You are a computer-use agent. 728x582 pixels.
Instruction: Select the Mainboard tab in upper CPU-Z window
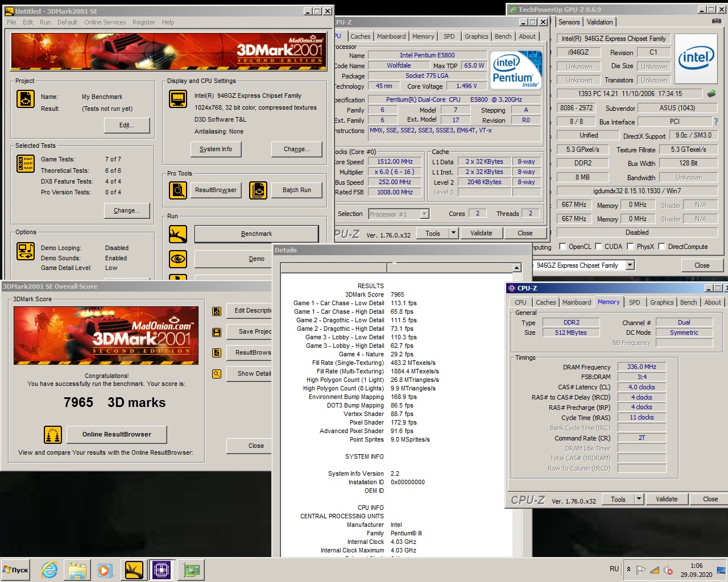pyautogui.click(x=391, y=36)
